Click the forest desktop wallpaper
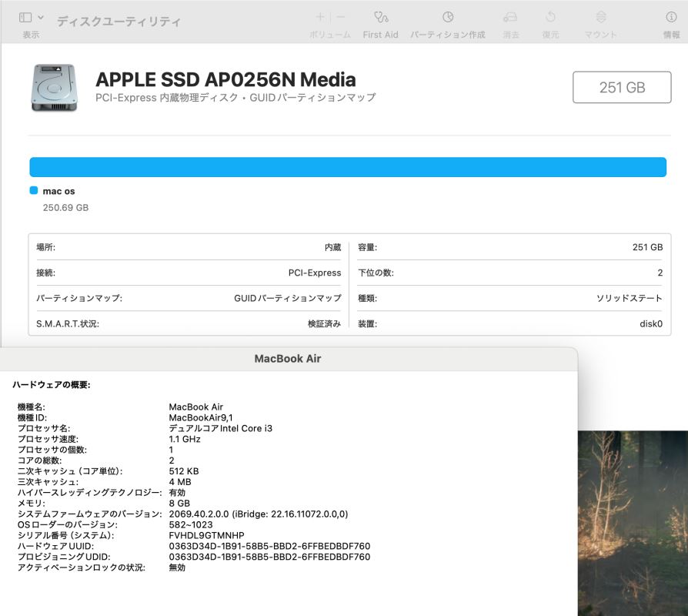 pyautogui.click(x=632, y=524)
